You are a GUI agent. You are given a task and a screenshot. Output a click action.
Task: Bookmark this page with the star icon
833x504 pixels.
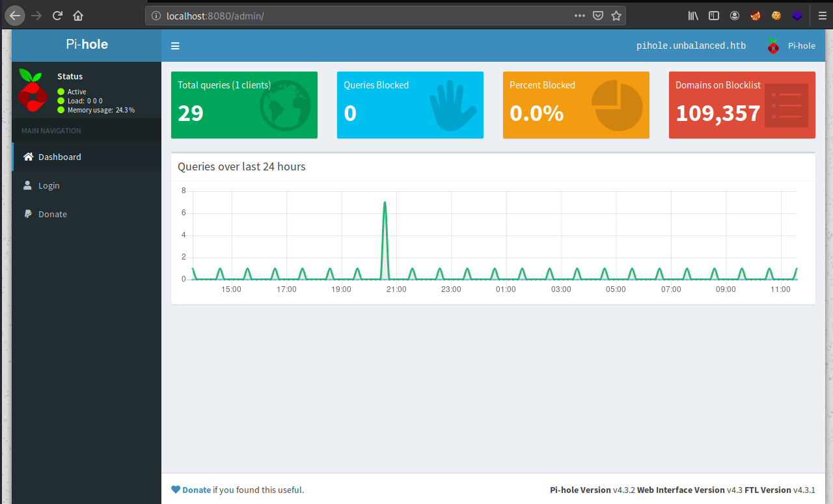[x=616, y=16]
